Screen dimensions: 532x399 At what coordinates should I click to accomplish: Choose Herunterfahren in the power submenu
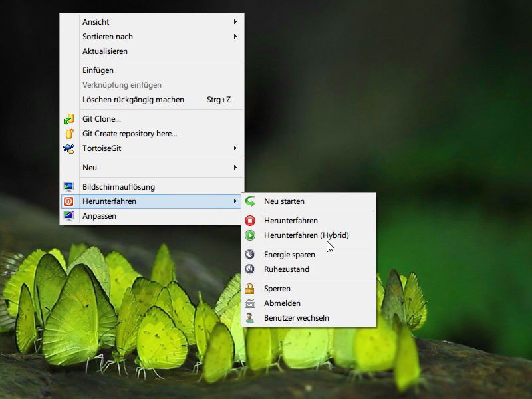pos(309,221)
